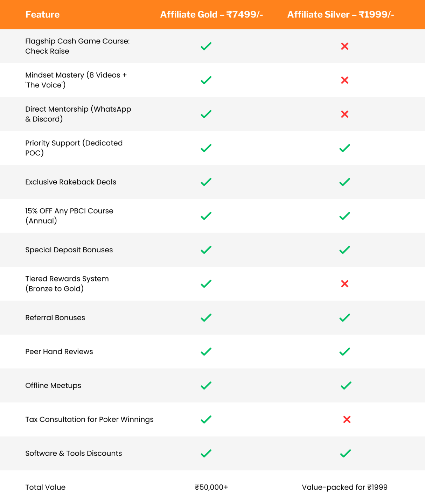425x504 pixels.
Task: Click Silver red cross for Tiered Rewards System
Action: pos(344,284)
